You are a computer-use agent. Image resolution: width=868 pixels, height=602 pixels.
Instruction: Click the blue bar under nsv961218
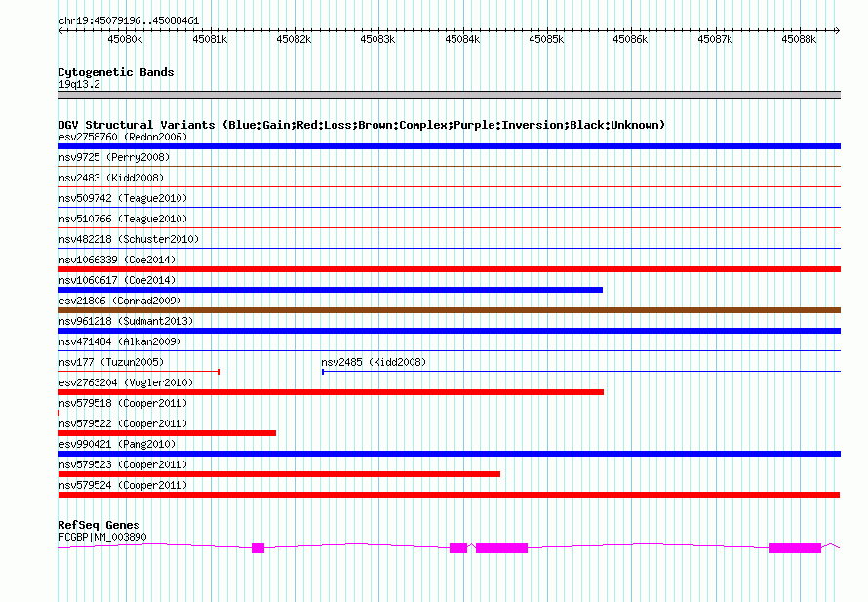point(449,331)
